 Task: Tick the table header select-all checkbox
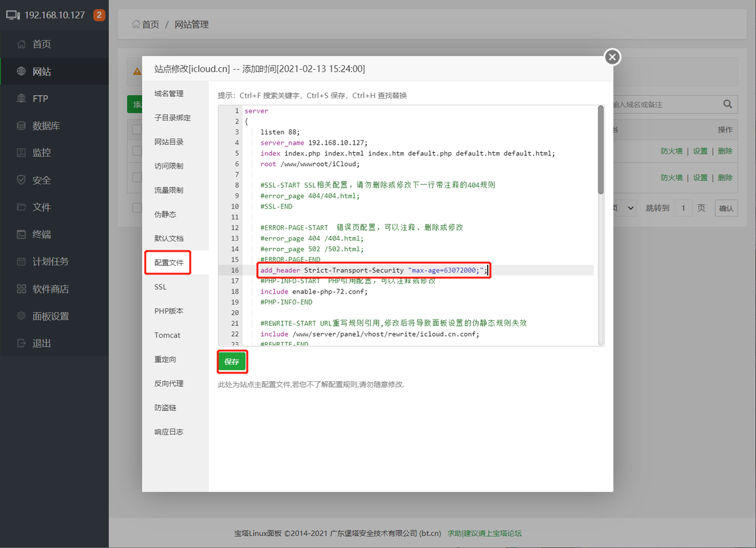coord(138,129)
